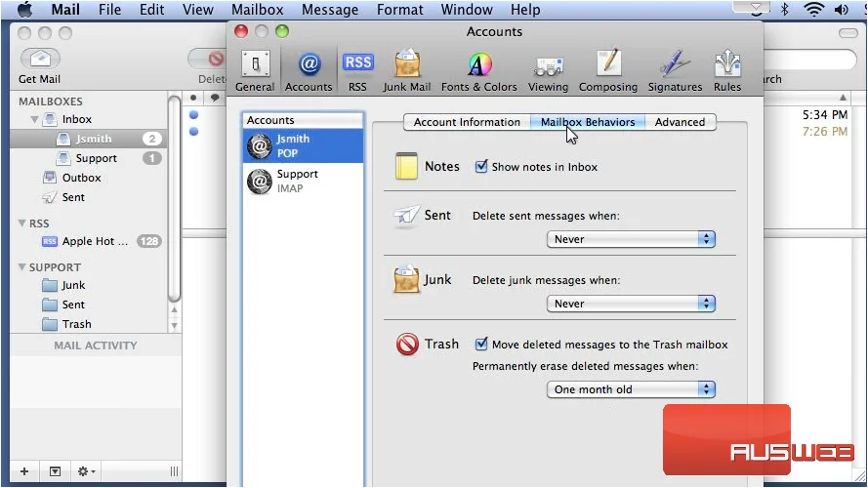Screen dimensions: 868x488
Task: Click the Bluetooth status icon
Action: (x=784, y=10)
